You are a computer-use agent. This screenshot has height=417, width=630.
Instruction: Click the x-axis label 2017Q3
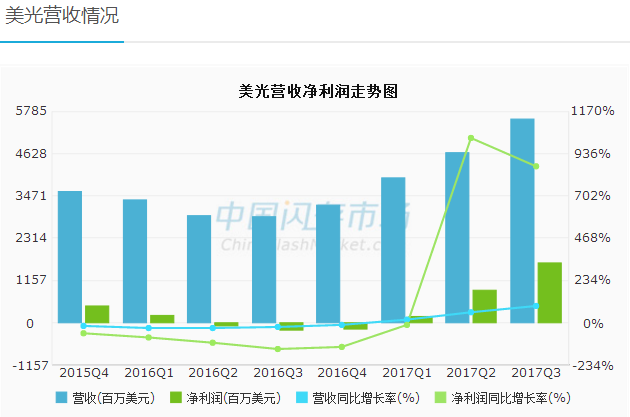(x=536, y=373)
